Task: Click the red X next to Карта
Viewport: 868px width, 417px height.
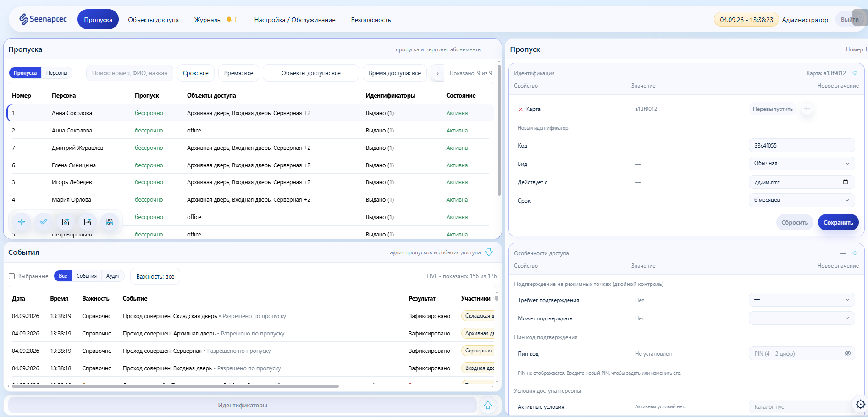Action: point(520,109)
